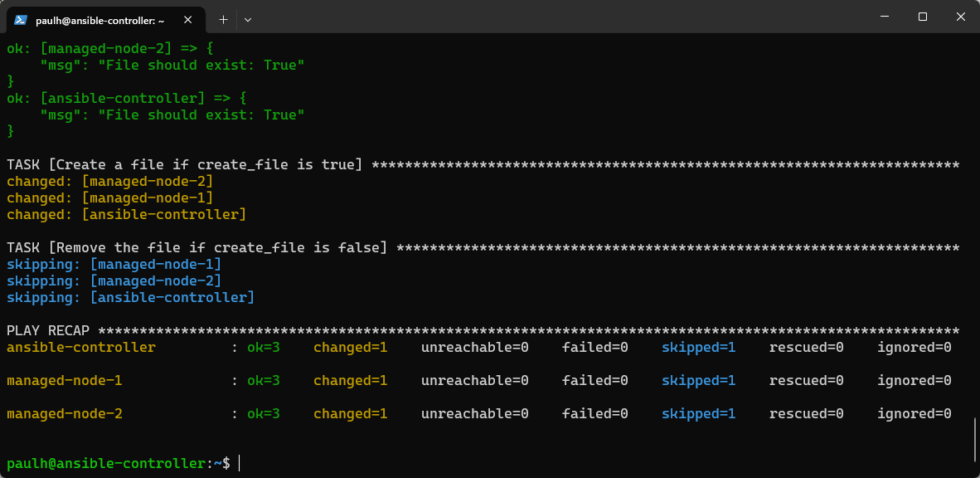Close the terminal window

click(x=960, y=17)
